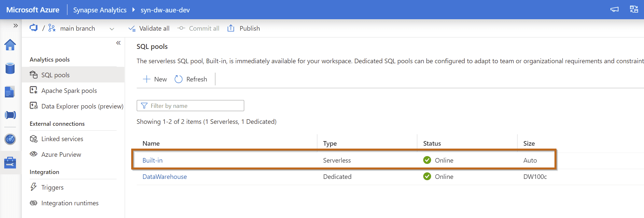Click the External connections heading
The height and width of the screenshot is (218, 644).
tap(57, 124)
